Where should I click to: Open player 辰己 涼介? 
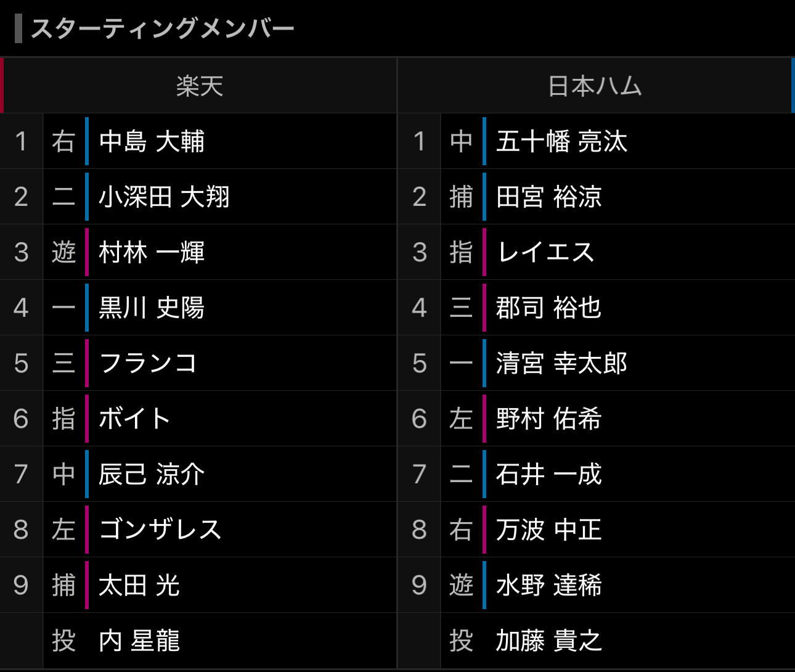click(152, 474)
